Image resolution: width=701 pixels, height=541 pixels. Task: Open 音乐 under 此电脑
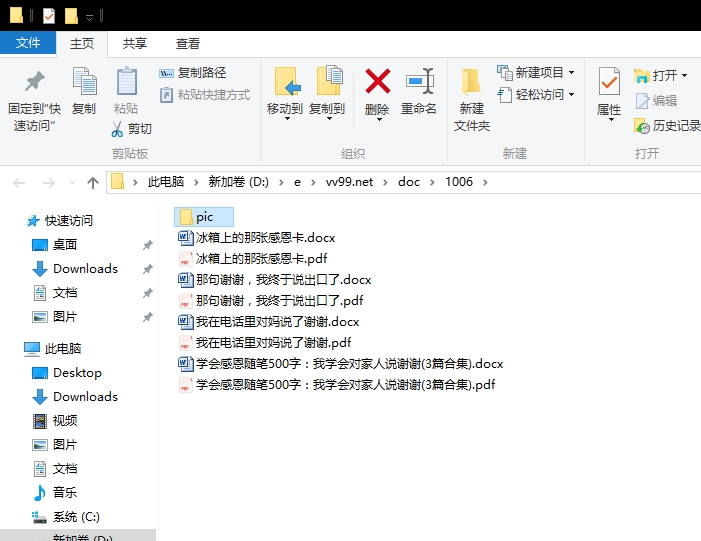click(x=55, y=493)
